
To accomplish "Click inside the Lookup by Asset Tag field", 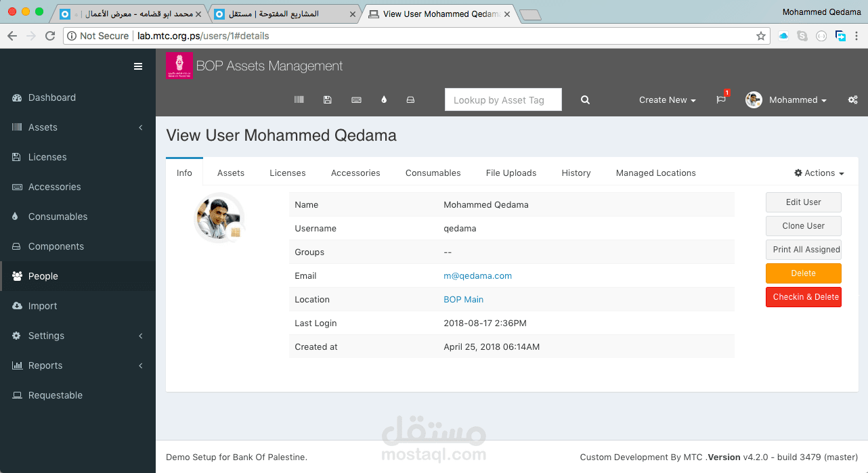I will [x=502, y=99].
